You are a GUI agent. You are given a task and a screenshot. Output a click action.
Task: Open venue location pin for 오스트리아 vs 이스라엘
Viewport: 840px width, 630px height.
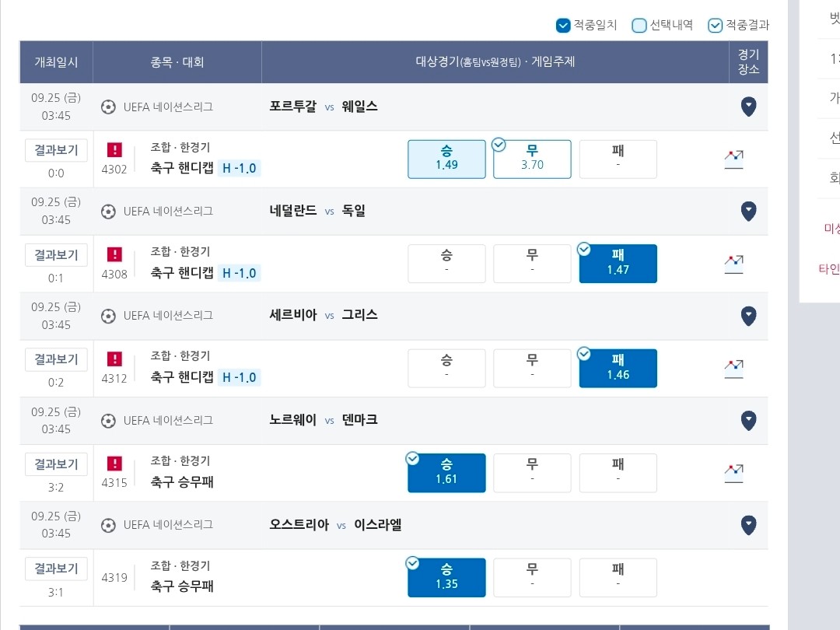[748, 525]
